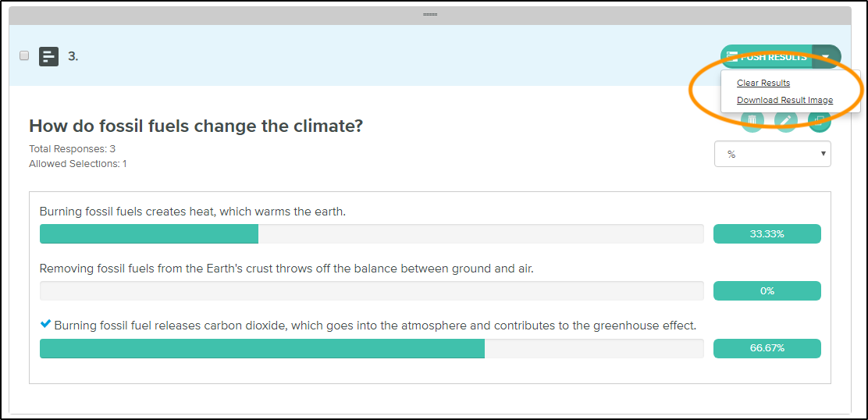Click the blue correct-answer checkmark icon
Viewport: 868px width, 420px height.
click(46, 324)
